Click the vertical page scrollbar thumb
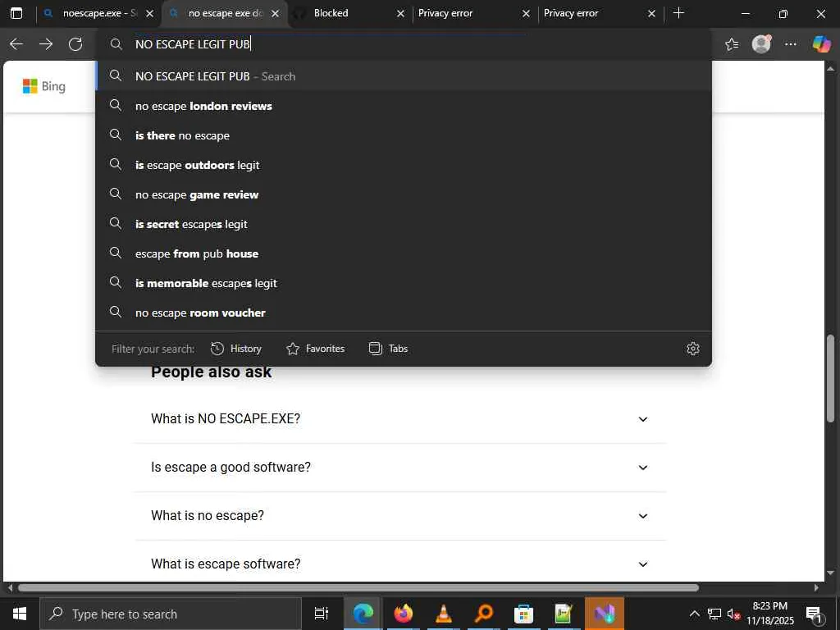 [x=831, y=378]
